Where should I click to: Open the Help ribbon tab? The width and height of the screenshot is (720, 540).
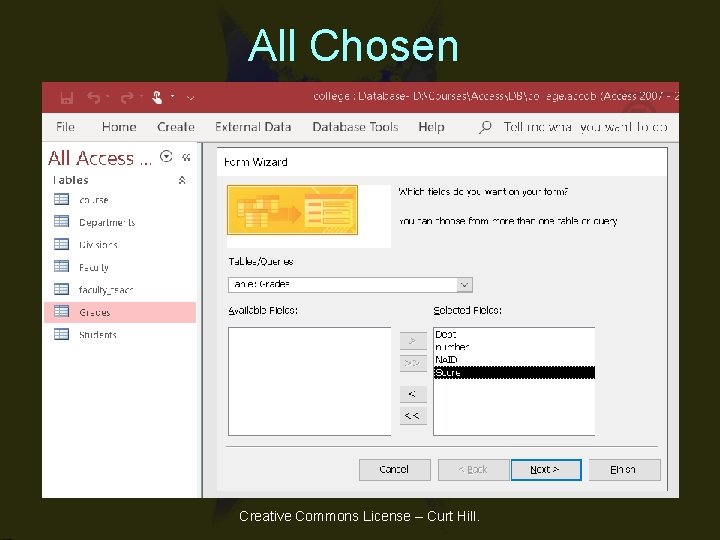[x=431, y=127]
